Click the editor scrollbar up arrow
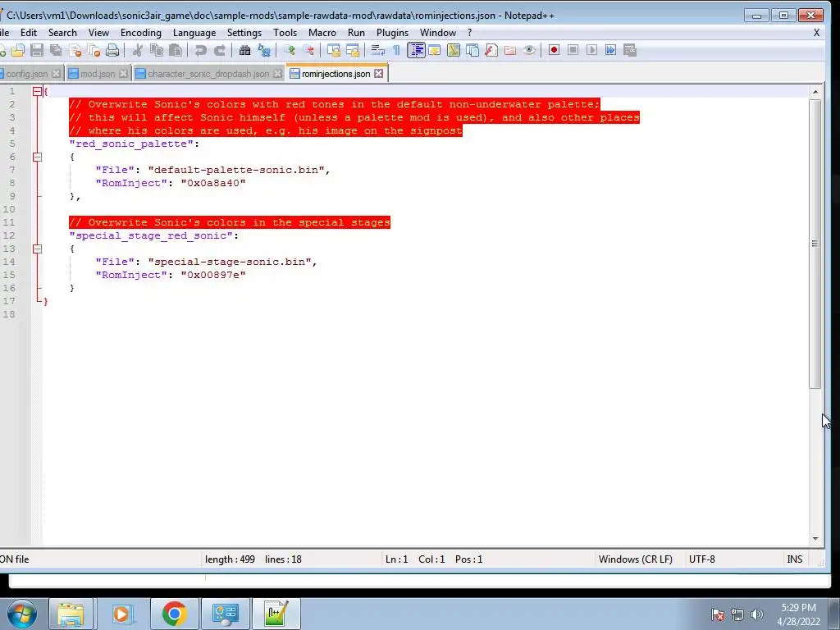Image resolution: width=840 pixels, height=630 pixels. 815,92
